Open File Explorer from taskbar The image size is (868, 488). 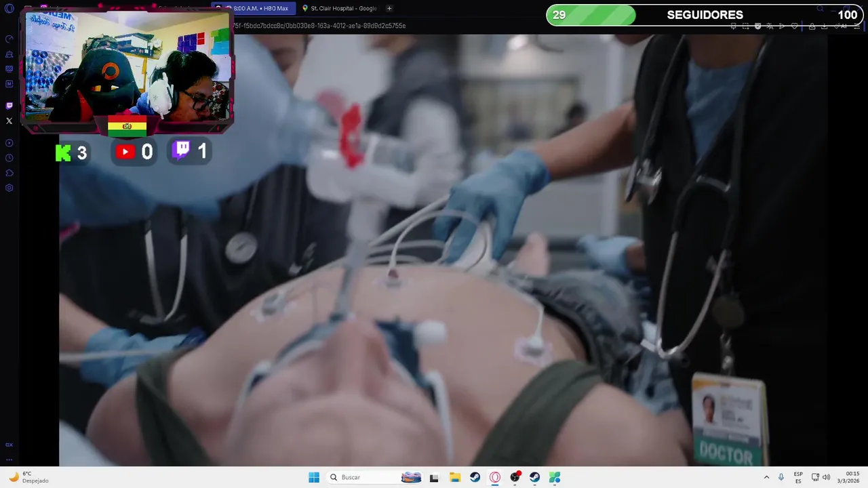pos(455,477)
